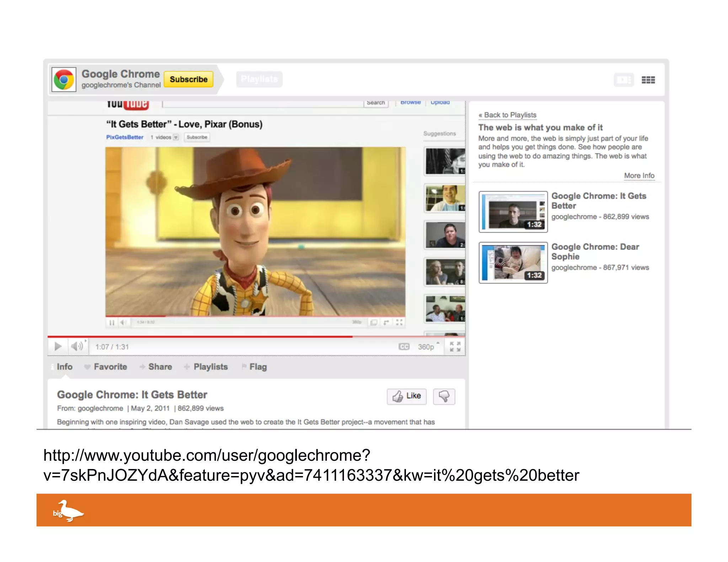The width and height of the screenshot is (728, 562).
Task: Open the fourth suggestion thumbnail of two men
Action: (445, 272)
